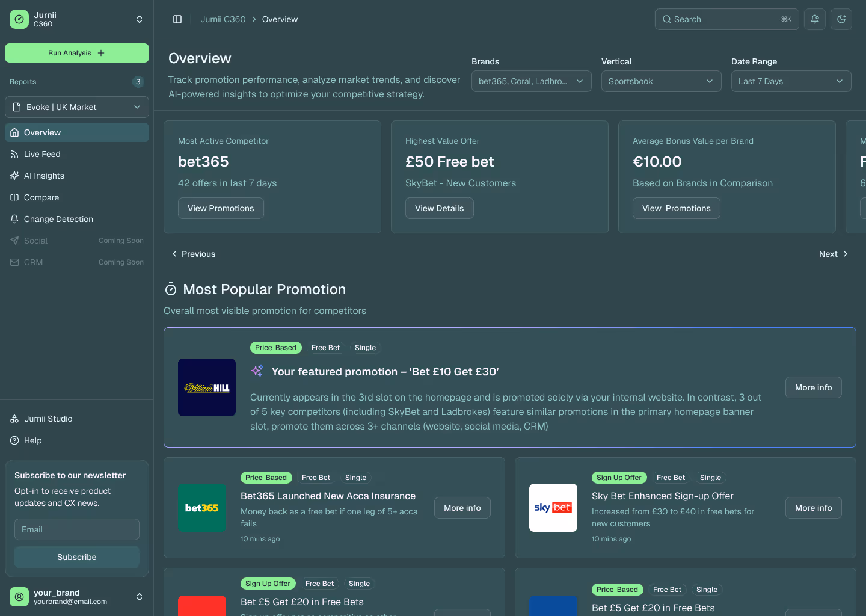
Task: Click the Run Analysis button
Action: 77,53
